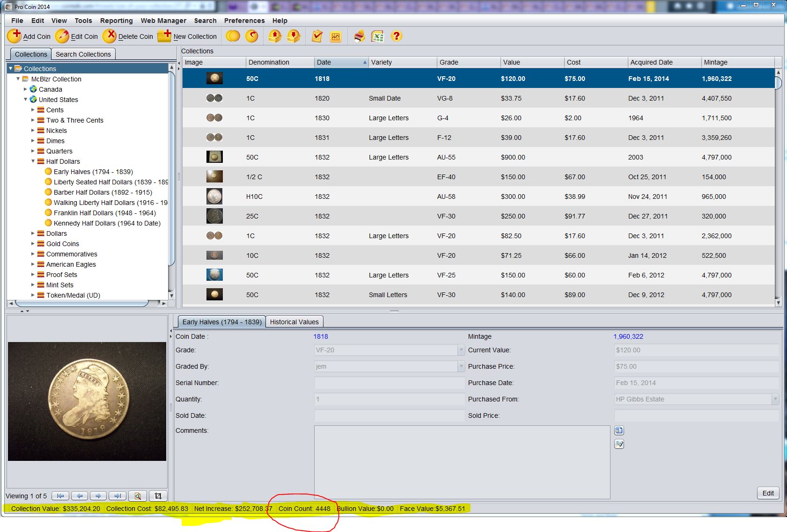Click the Edit button in details panel
787x532 pixels.
(x=768, y=493)
